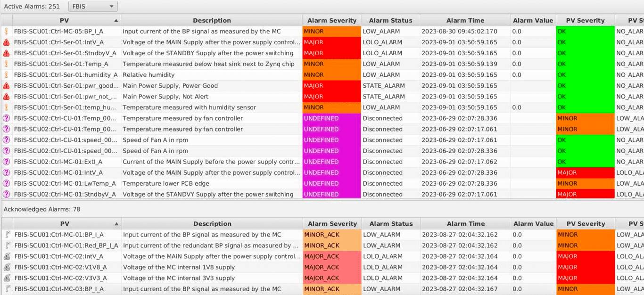Sort acknowledged alarms by Alarm Severity column

point(332,224)
